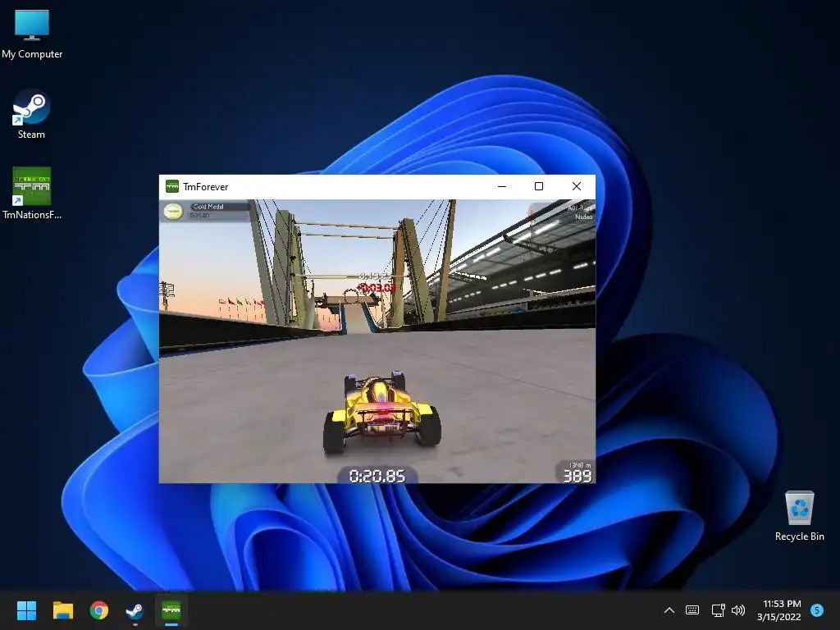Image resolution: width=840 pixels, height=630 pixels.
Task: Maximize the TmForever window
Action: (539, 186)
